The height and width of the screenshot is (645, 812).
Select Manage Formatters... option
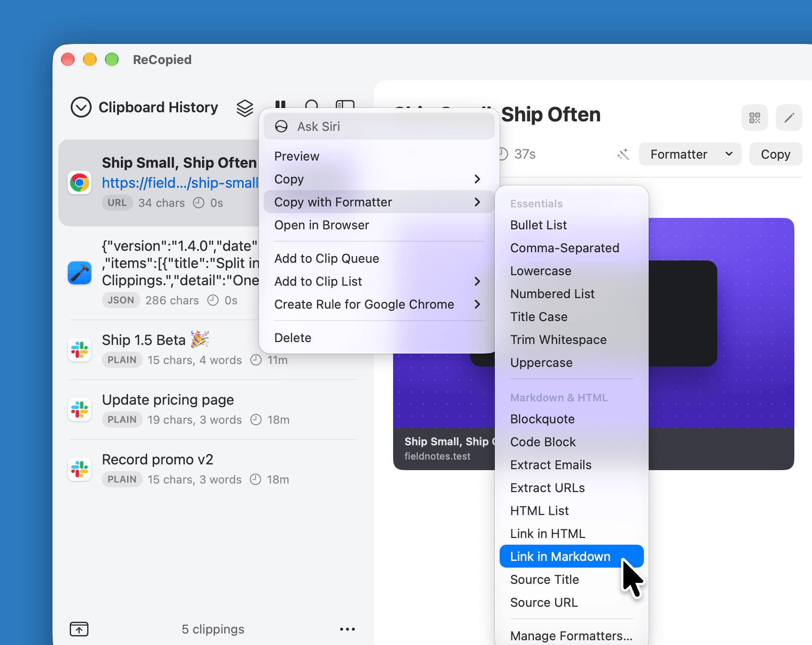click(572, 636)
